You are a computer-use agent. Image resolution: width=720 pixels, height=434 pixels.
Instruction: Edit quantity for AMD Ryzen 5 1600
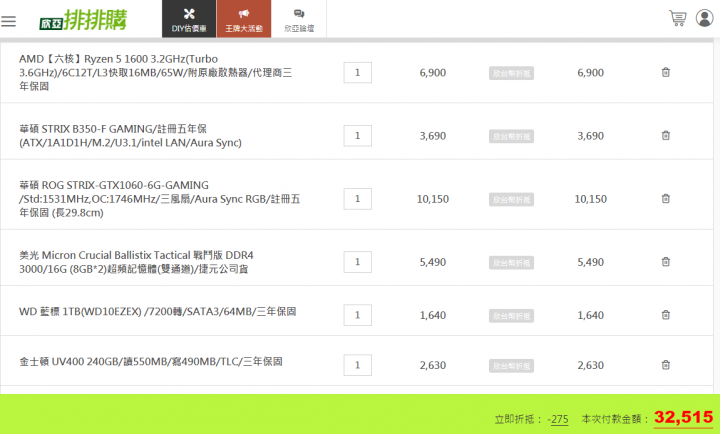(x=357, y=73)
